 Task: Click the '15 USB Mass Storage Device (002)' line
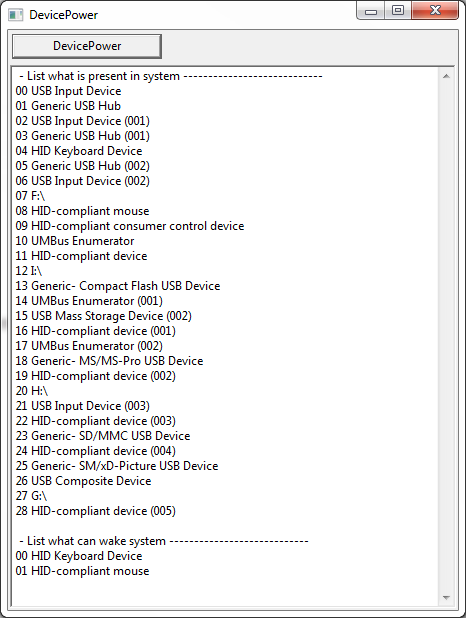pyautogui.click(x=104, y=316)
